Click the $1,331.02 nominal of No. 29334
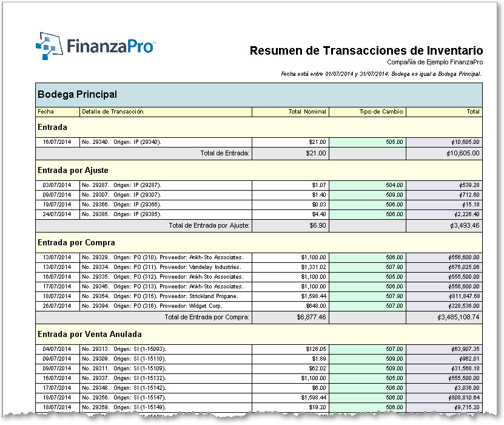504x425 pixels. click(x=314, y=267)
